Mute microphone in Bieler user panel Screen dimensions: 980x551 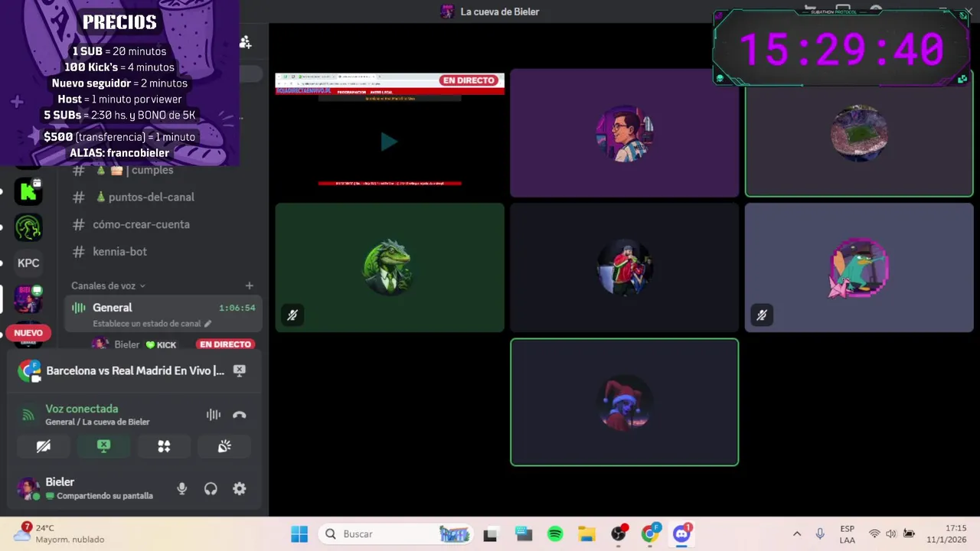(181, 488)
